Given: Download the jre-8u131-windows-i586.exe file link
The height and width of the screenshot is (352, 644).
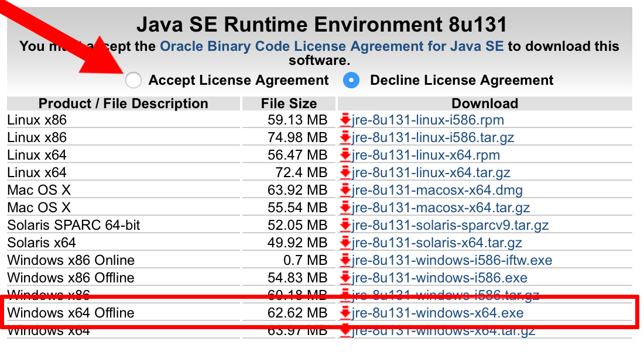Looking at the screenshot, I should (440, 278).
